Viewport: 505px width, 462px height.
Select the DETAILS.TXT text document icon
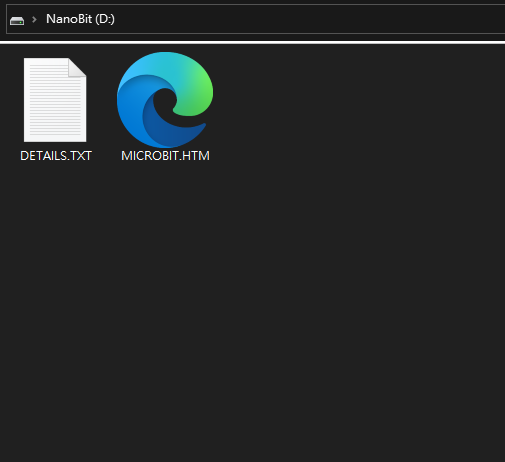click(55, 100)
